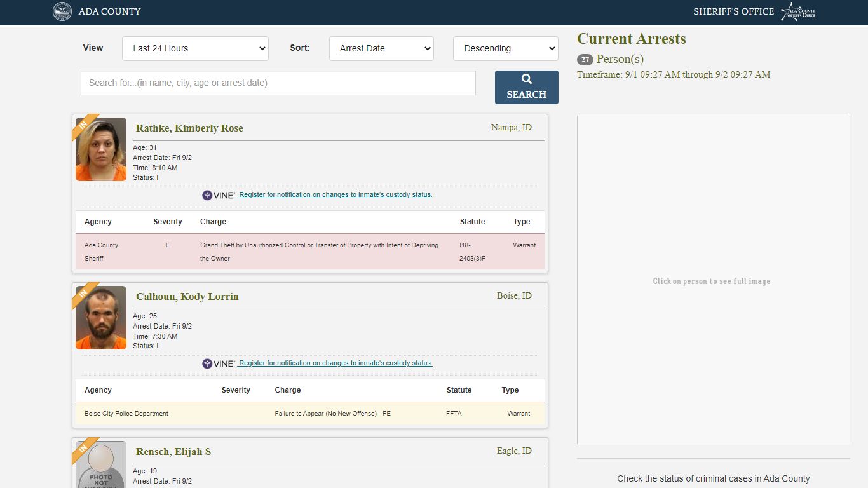Screen dimensions: 868x488
Task: Open the Sort field dropdown showing Arrest Date
Action: [381, 48]
